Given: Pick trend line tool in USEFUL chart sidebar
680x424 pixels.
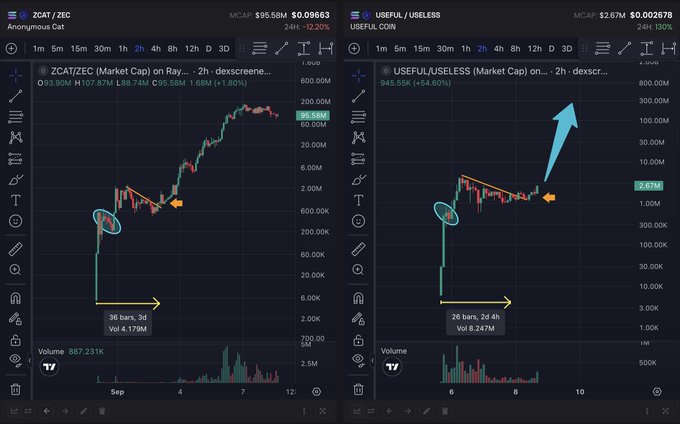Looking at the screenshot, I should [x=358, y=96].
